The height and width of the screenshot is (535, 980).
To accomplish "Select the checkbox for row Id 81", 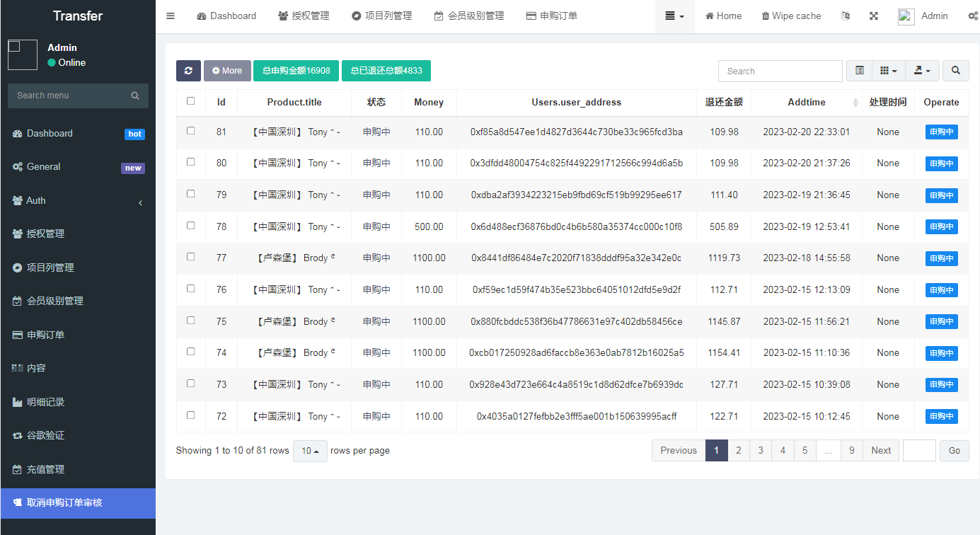I will (191, 131).
